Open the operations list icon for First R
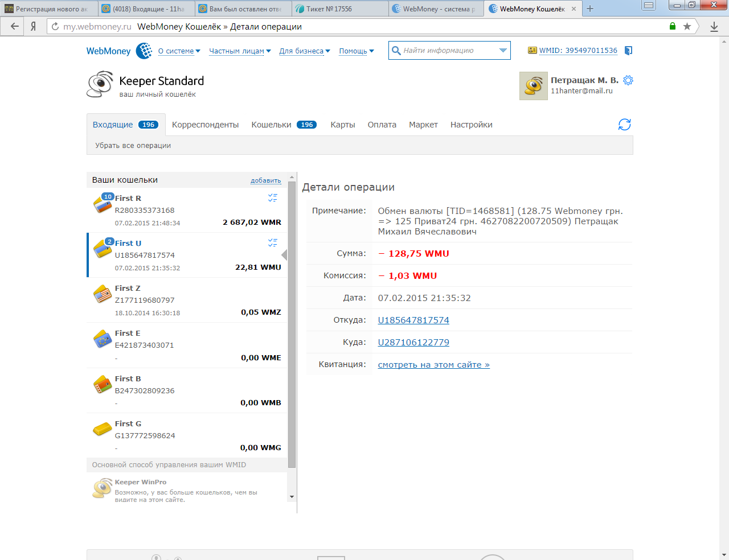This screenshot has width=729, height=560. pyautogui.click(x=273, y=197)
